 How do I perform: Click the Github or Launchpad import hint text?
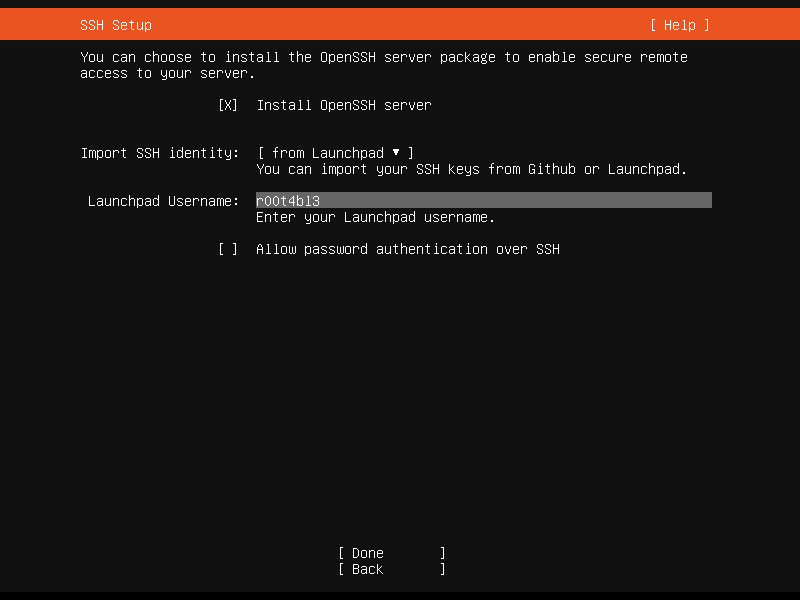pyautogui.click(x=472, y=169)
